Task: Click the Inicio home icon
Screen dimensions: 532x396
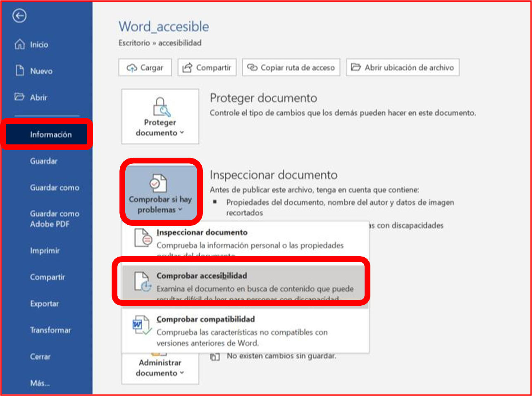Action: [20, 44]
